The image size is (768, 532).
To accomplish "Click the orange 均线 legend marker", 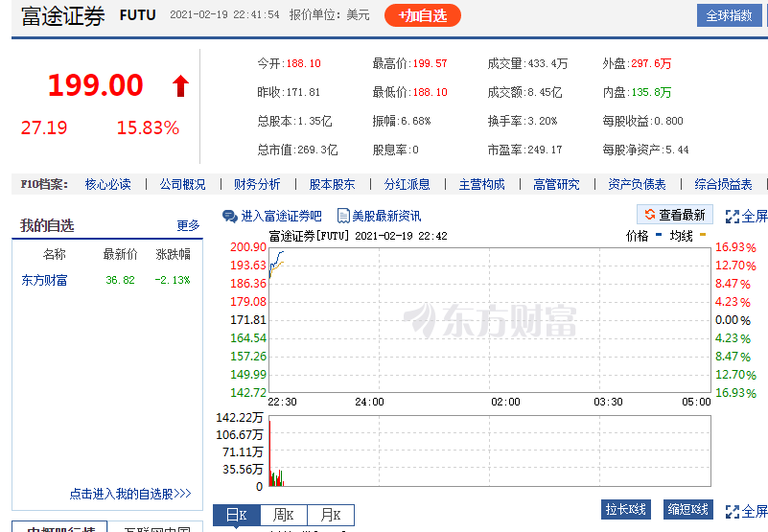I will tap(703, 235).
